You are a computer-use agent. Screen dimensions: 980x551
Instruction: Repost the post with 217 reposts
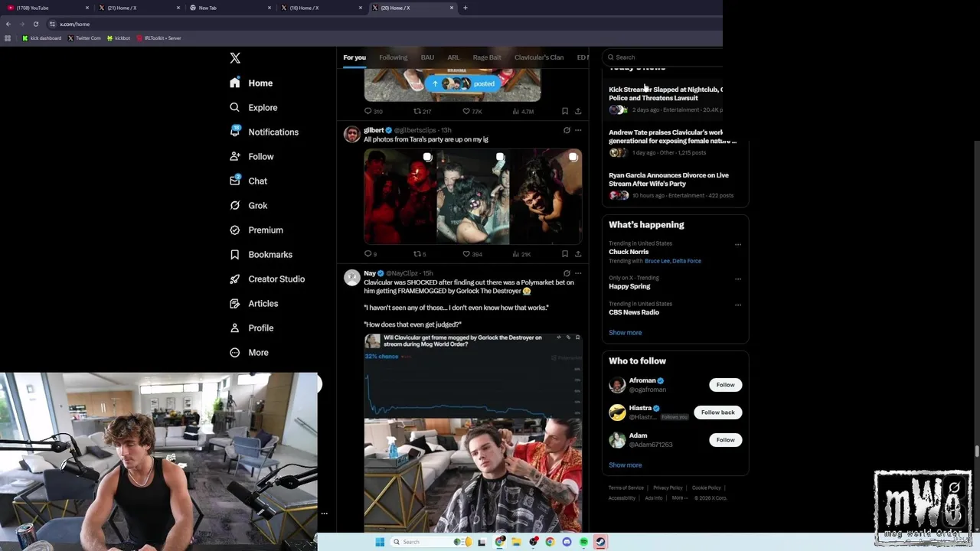[x=422, y=111]
